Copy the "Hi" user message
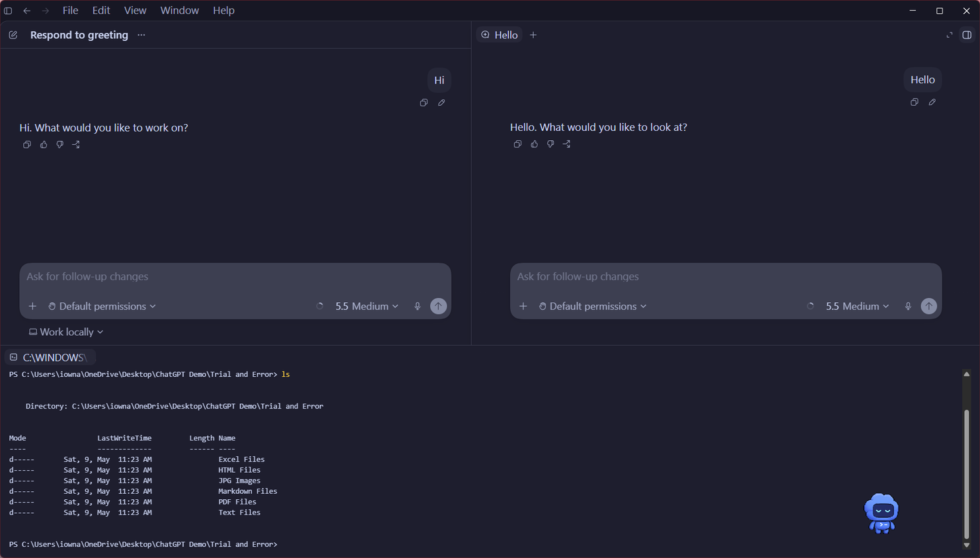This screenshot has width=980, height=558. [x=424, y=102]
